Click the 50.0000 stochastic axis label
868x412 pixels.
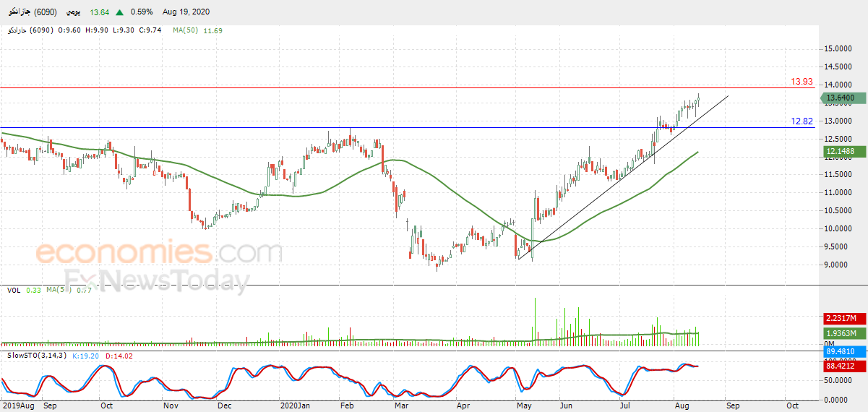pos(838,380)
